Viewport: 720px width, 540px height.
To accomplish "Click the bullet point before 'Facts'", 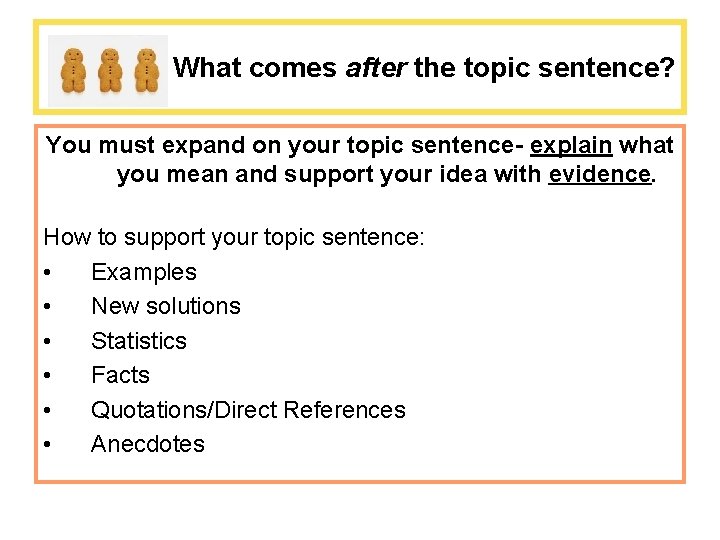I will [48, 376].
